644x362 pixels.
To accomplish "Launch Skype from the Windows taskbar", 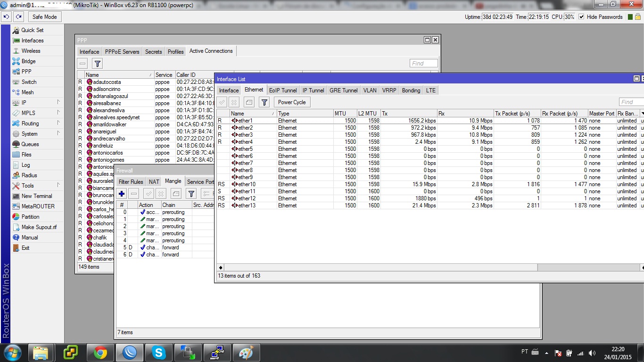I will pyautogui.click(x=158, y=352).
